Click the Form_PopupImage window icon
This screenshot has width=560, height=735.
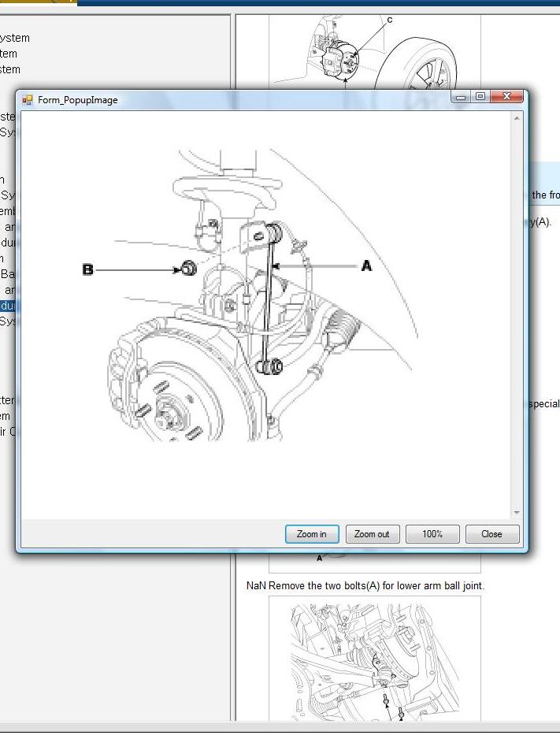click(28, 100)
